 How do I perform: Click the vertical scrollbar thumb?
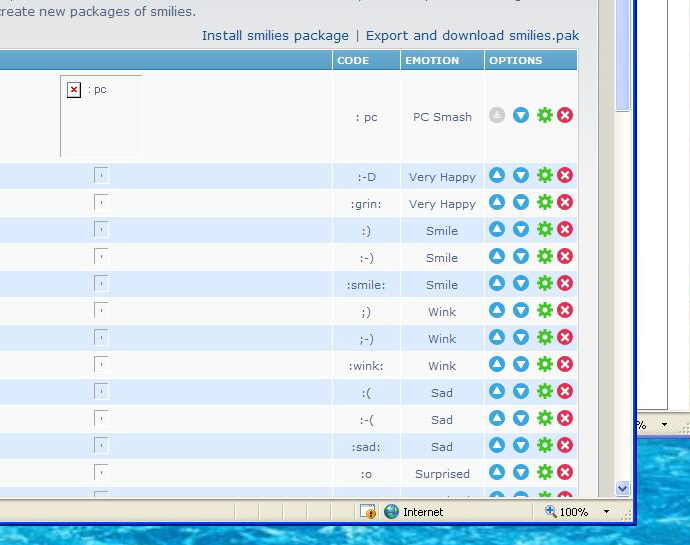pos(622,55)
